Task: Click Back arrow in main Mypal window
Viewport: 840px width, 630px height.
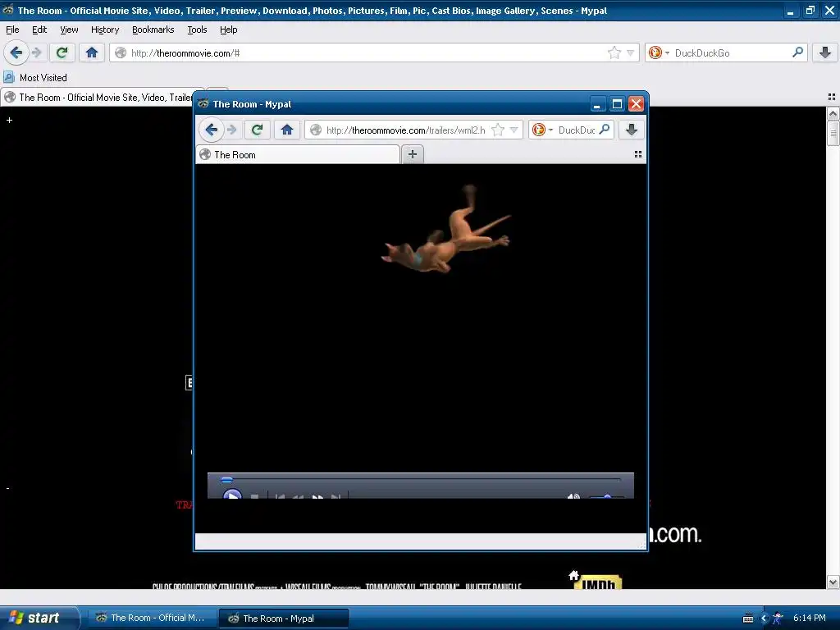Action: (16, 52)
